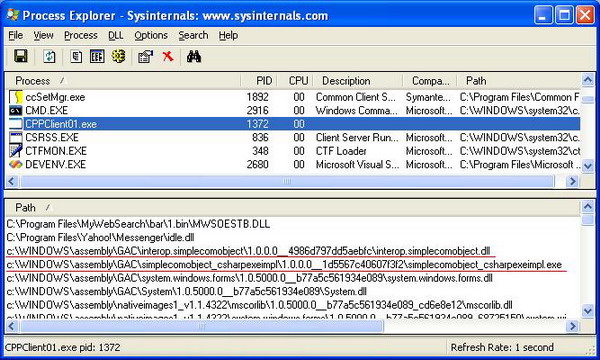Viewport: 600px width, 360px height.
Task: Open Find with the binoculars icon
Action: tap(194, 57)
